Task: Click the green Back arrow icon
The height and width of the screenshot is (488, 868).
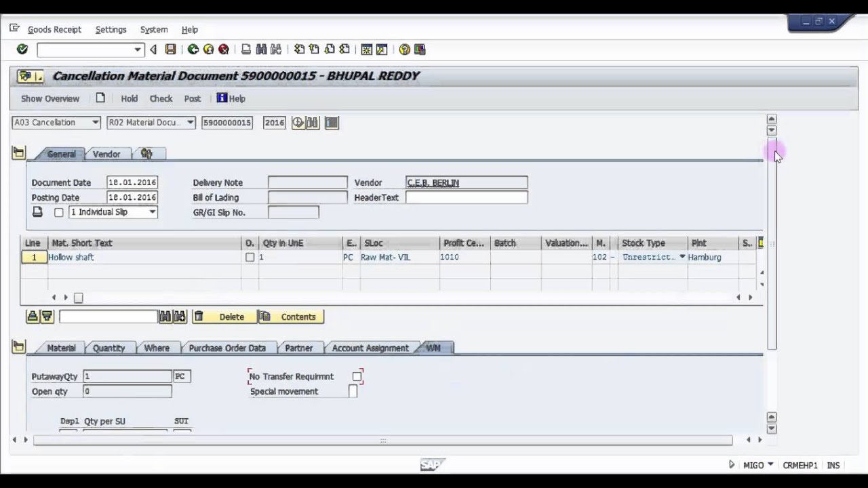Action: coord(193,49)
